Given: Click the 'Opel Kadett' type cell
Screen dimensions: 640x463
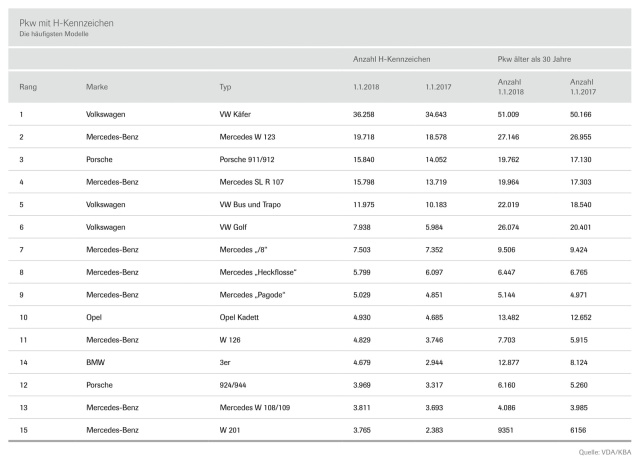Looking at the screenshot, I should (241, 316).
